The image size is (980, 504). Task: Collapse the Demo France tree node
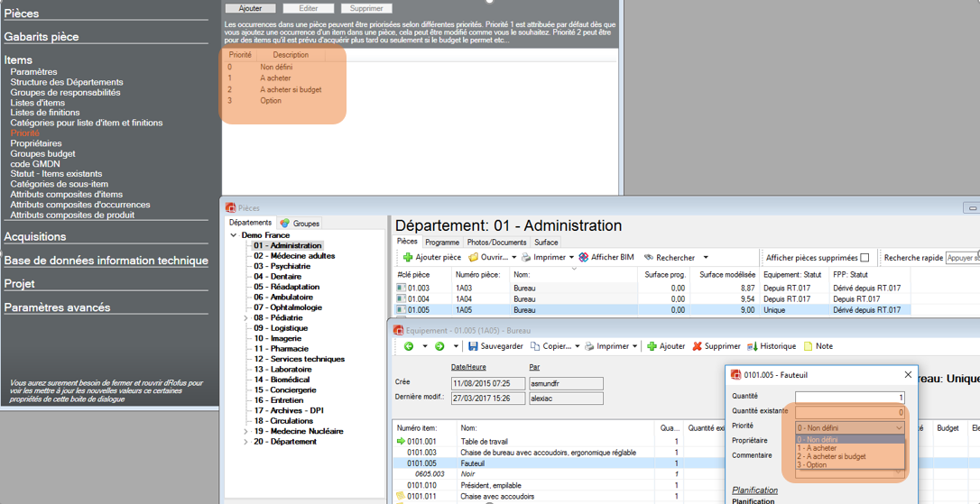234,235
